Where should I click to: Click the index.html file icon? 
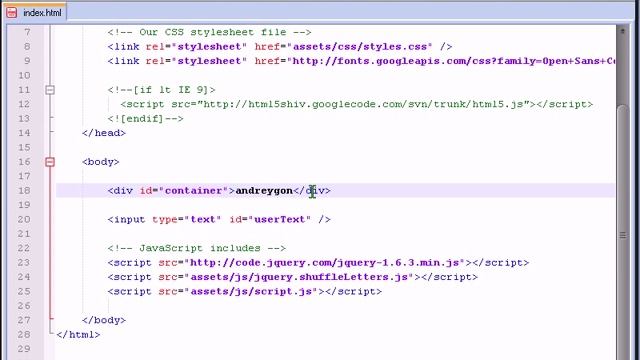point(12,13)
